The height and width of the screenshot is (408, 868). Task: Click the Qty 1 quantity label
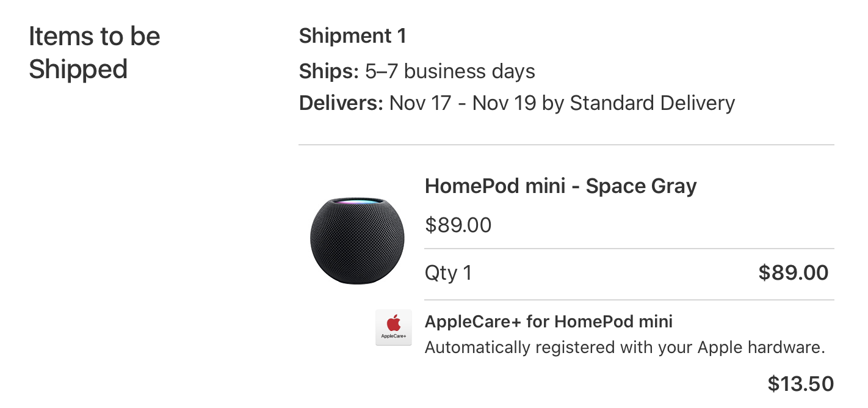click(x=448, y=272)
